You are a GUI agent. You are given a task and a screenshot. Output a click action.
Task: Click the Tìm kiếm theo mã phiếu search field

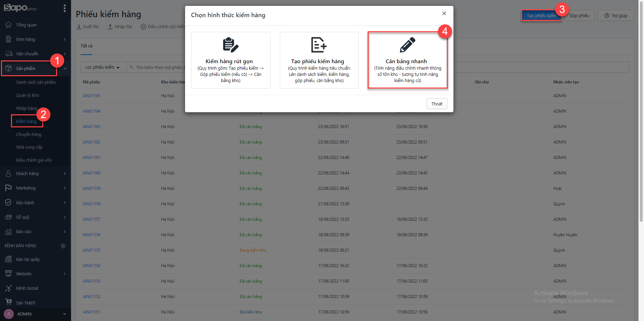(x=378, y=67)
